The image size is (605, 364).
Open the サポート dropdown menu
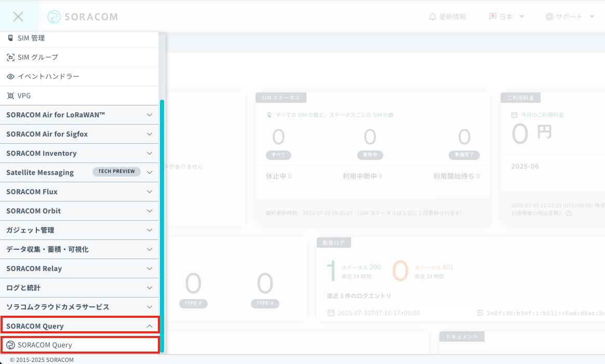570,17
